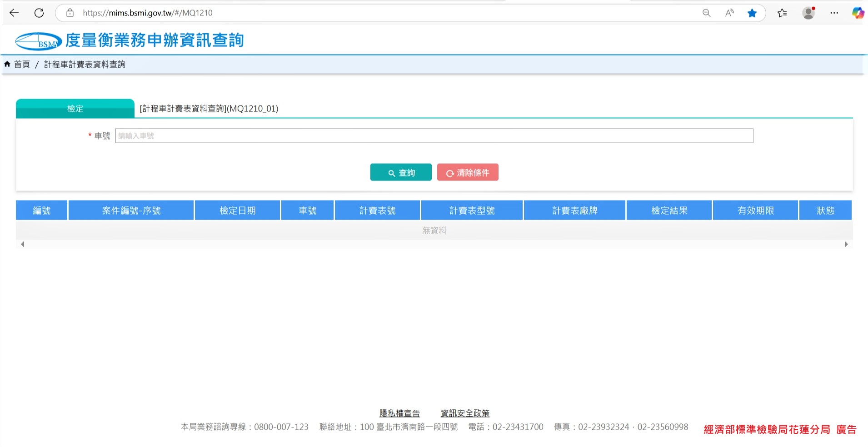The width and height of the screenshot is (868, 447).
Task: Click the Read Aloud icon
Action: (729, 13)
